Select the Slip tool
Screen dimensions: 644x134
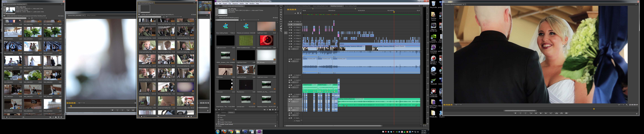pos(281,22)
